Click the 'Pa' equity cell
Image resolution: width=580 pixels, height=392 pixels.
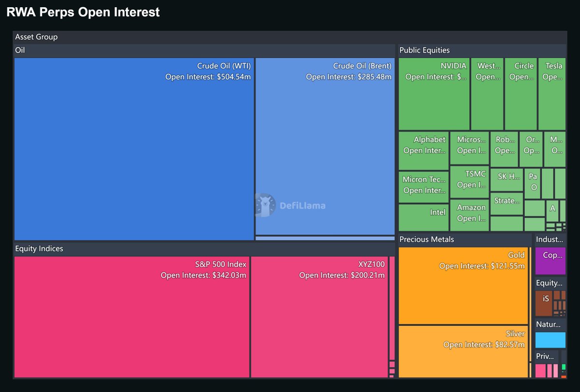pos(533,183)
